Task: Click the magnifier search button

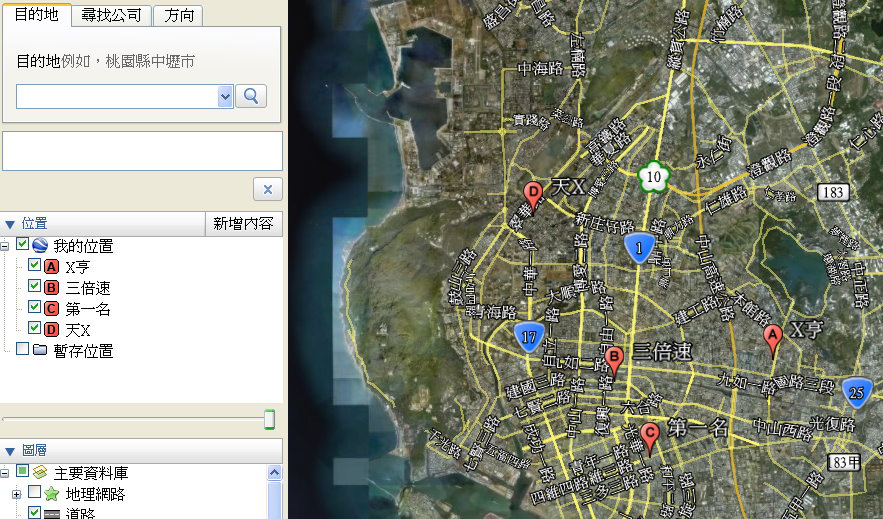Action: click(251, 96)
